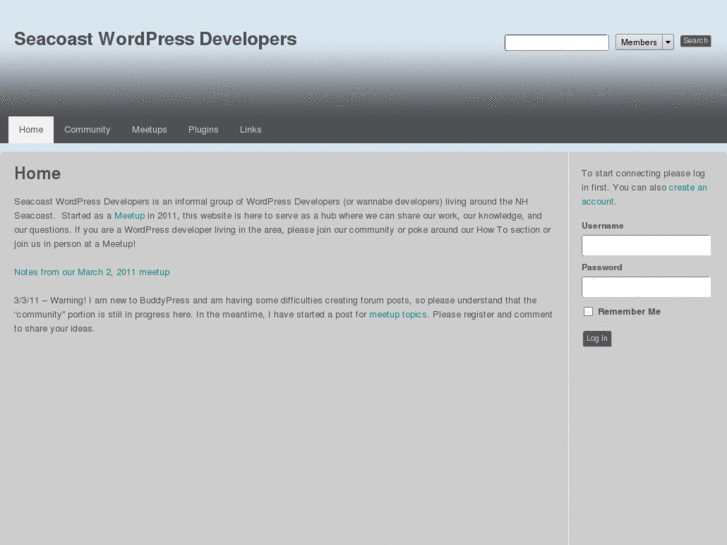Focus the Password input field
The width and height of the screenshot is (727, 545).
[646, 287]
